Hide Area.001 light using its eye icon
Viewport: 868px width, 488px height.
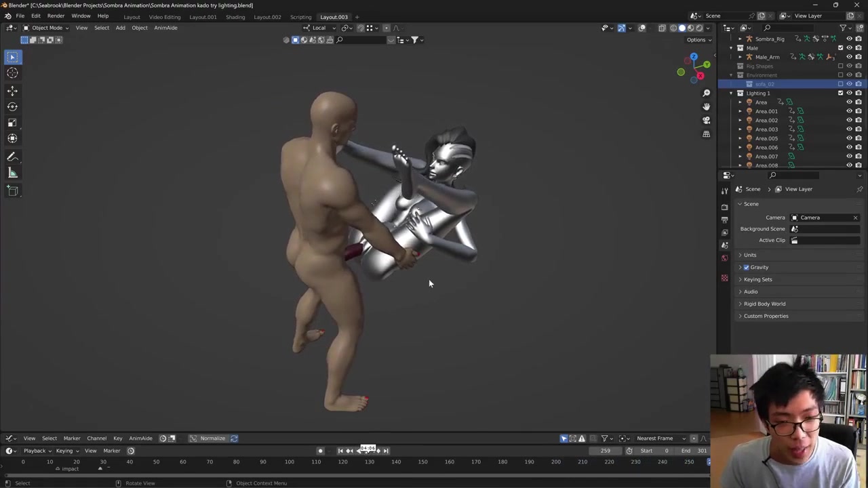[x=849, y=111]
